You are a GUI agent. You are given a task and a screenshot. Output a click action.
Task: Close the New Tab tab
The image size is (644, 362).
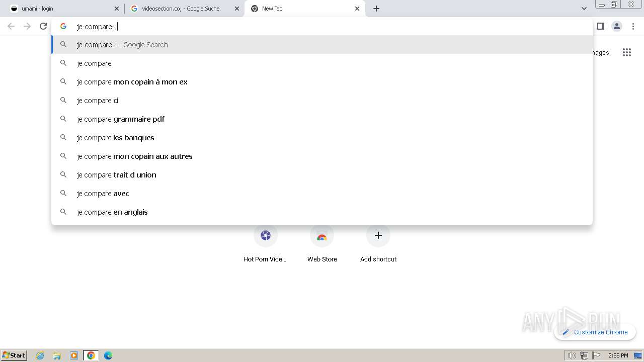[357, 9]
